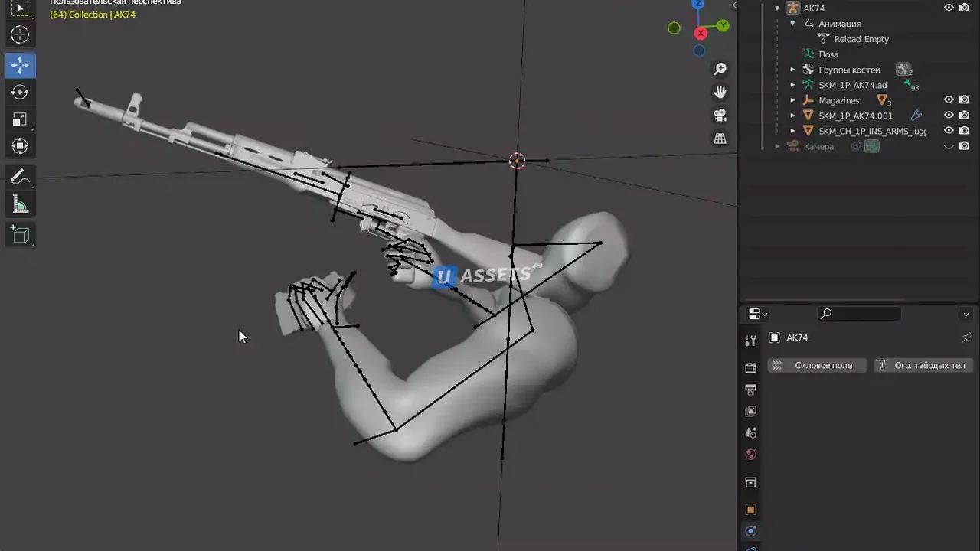
Task: Select the Annotate pencil tool
Action: pos(20,178)
